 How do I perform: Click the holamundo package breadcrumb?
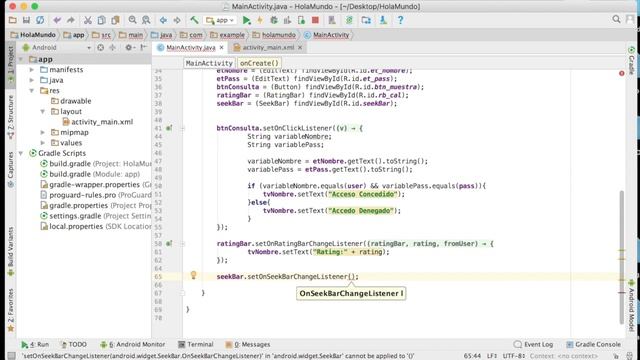coord(274,35)
